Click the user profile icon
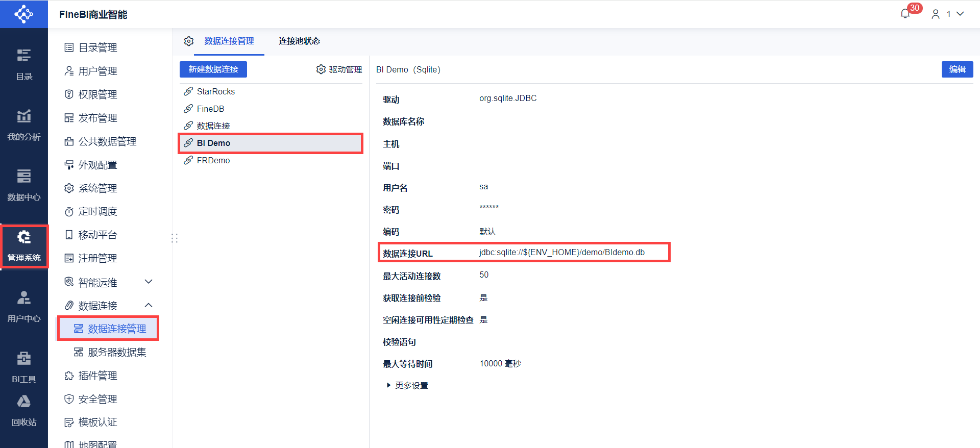 pyautogui.click(x=935, y=14)
